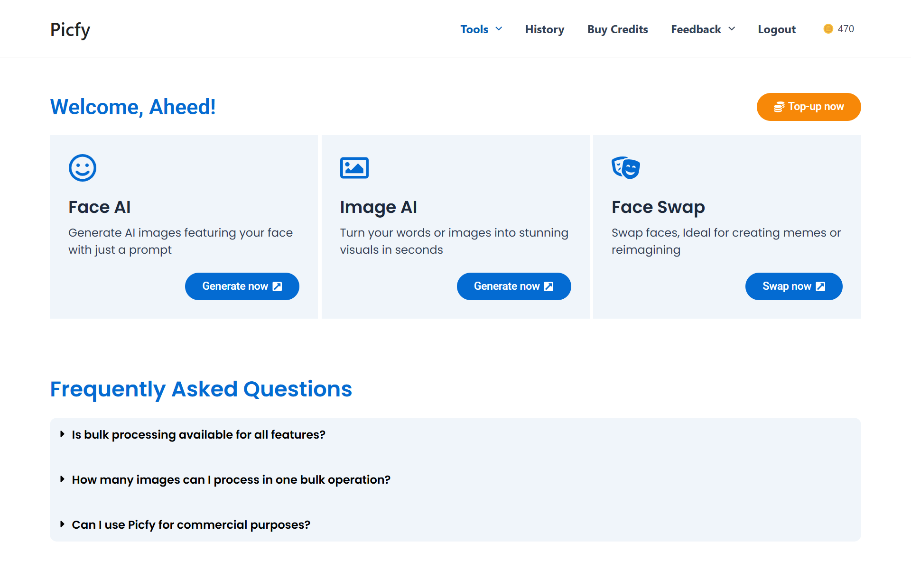Click the Logout link
The width and height of the screenshot is (911, 588).
click(776, 29)
